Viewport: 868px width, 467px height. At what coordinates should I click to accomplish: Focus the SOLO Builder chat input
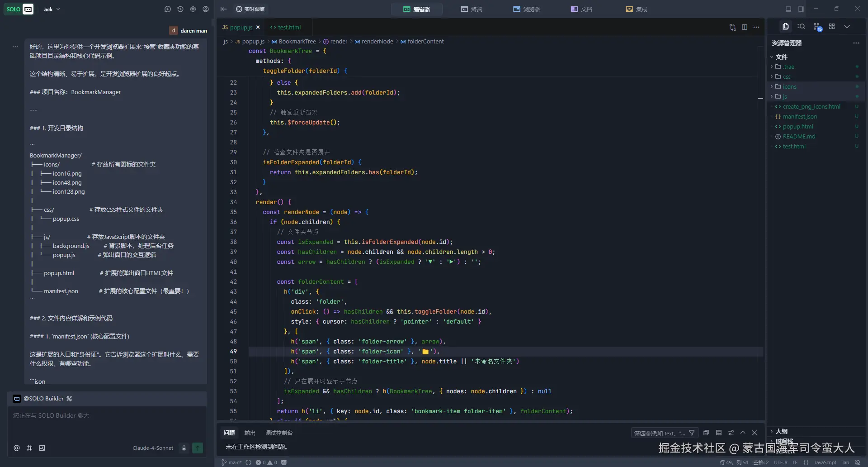pyautogui.click(x=108, y=423)
